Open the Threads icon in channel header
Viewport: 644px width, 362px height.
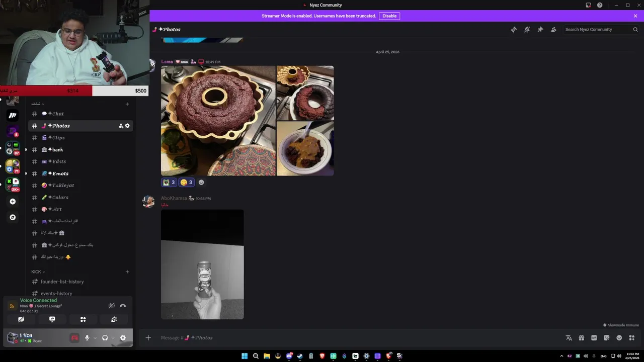(x=514, y=30)
